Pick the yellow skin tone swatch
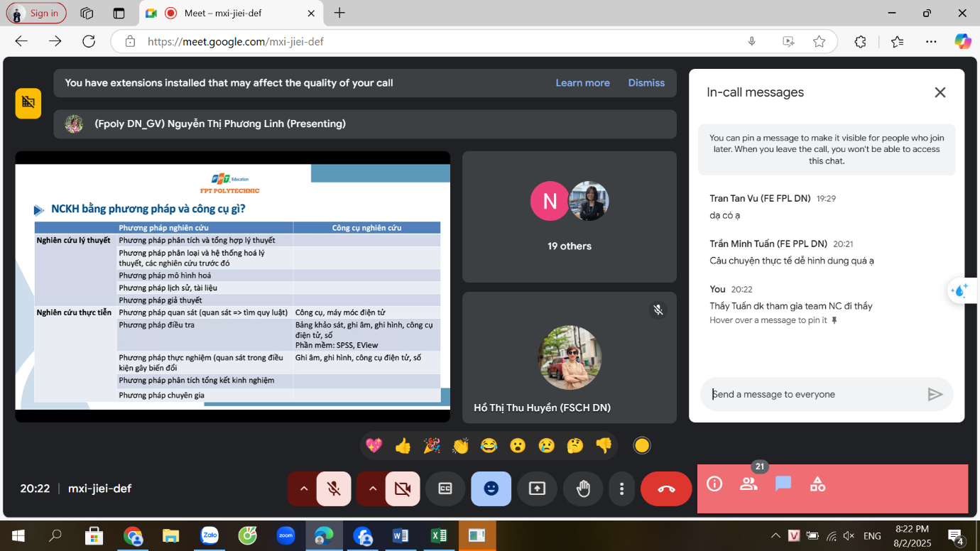 (642, 445)
